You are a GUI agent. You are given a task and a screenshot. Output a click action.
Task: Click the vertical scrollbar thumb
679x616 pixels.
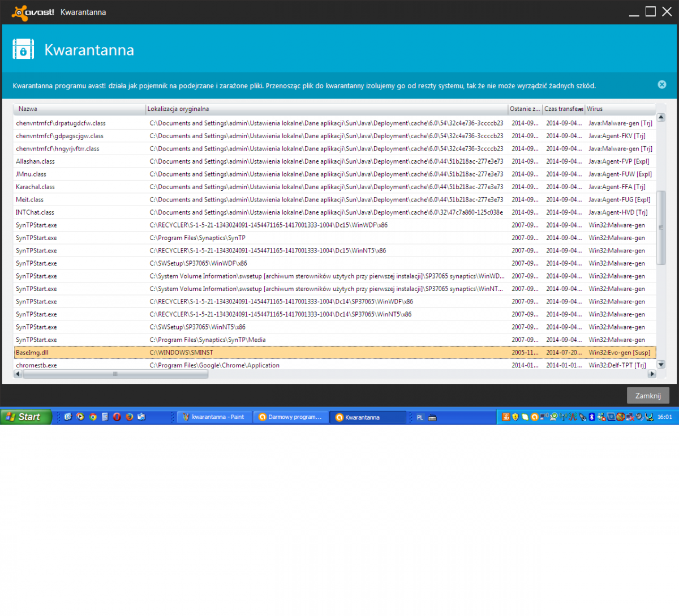661,228
